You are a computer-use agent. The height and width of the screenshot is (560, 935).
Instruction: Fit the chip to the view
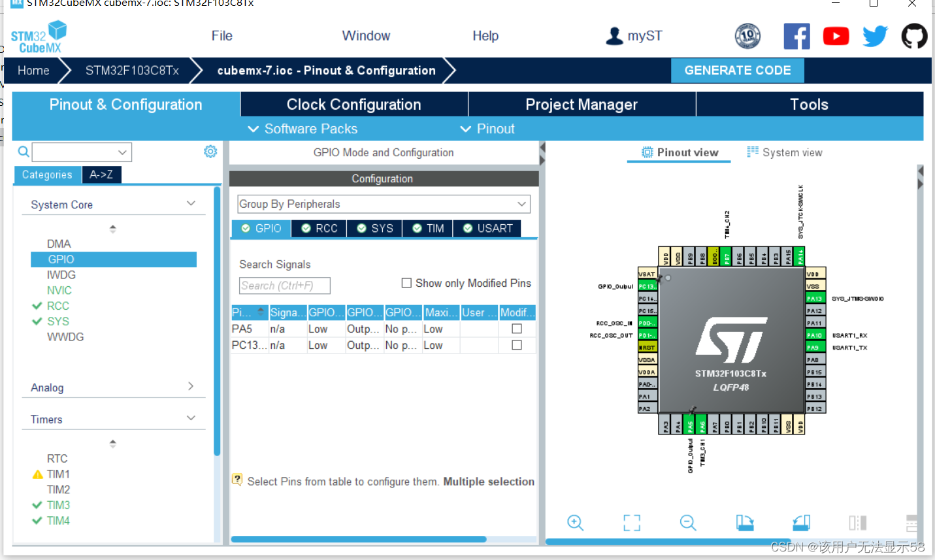[x=632, y=523]
